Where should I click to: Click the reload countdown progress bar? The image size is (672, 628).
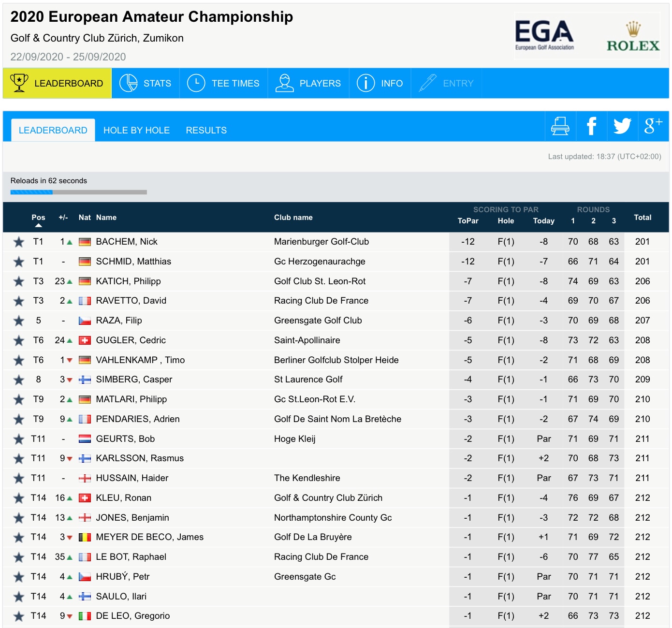(79, 192)
